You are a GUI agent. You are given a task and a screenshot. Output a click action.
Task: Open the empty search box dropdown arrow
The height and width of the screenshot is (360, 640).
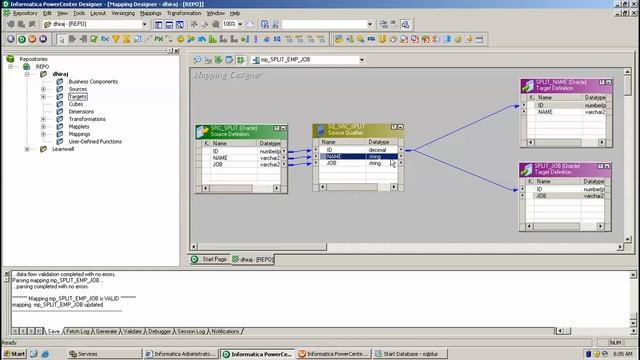pyautogui.click(x=369, y=24)
